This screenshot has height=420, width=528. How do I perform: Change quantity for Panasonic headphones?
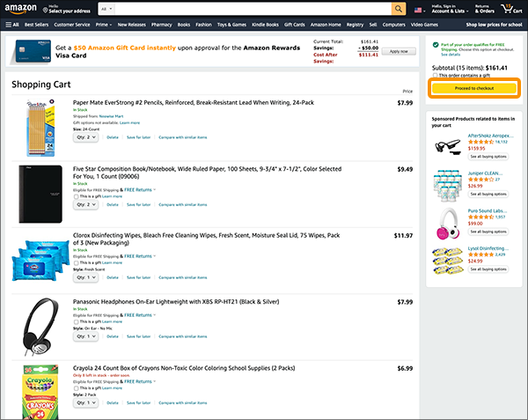coord(86,336)
